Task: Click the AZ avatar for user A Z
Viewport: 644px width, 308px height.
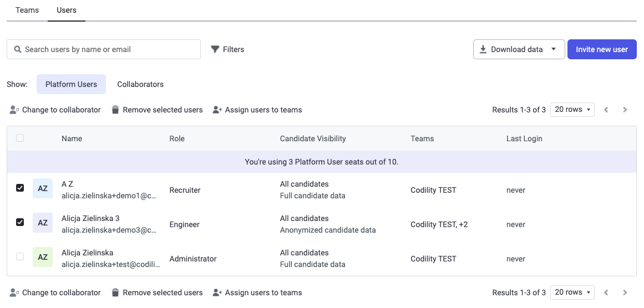Action: tap(43, 188)
